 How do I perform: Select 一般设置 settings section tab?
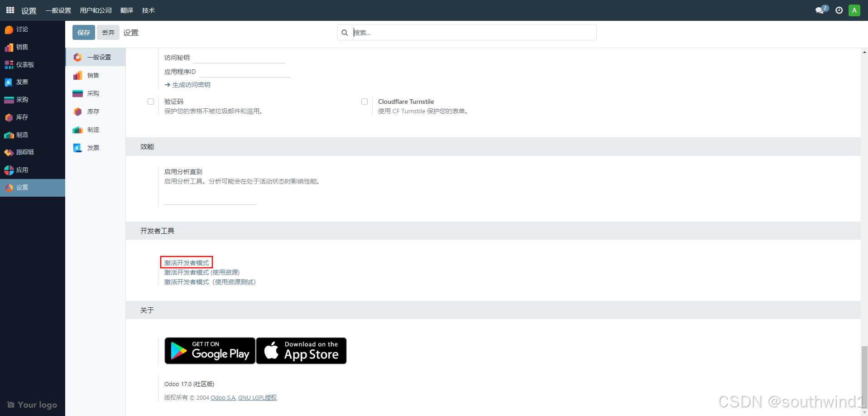coord(96,57)
